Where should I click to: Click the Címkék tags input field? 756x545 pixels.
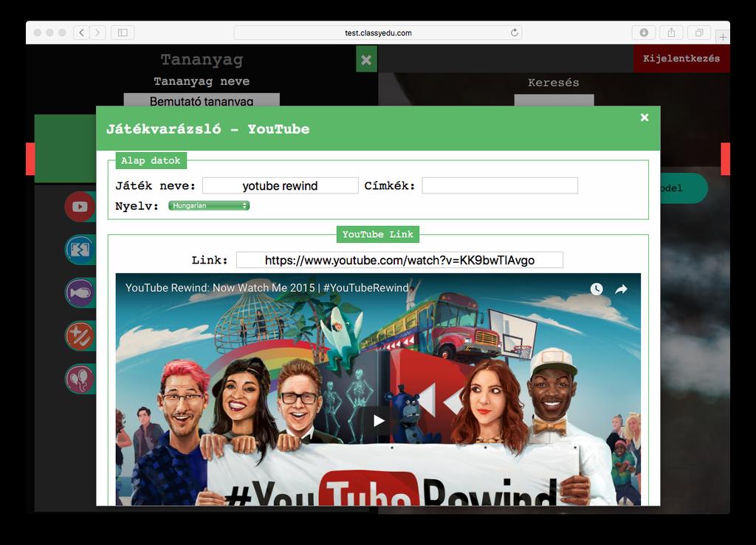click(500, 185)
